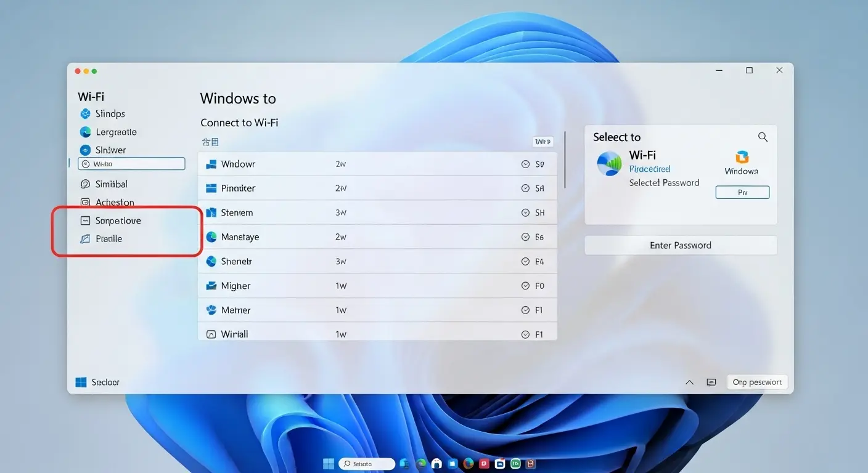The height and width of the screenshot is (473, 868).
Task: Click the E6 code in the Manetaye row
Action: pos(539,237)
